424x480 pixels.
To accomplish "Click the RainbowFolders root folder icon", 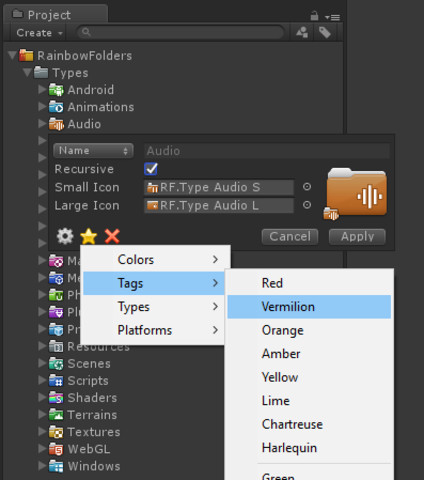I will pyautogui.click(x=26, y=55).
